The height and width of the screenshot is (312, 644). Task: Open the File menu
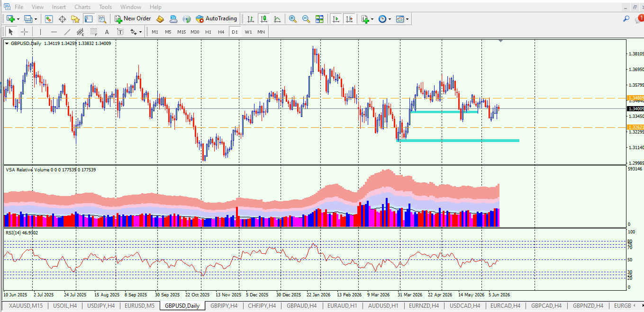click(19, 7)
